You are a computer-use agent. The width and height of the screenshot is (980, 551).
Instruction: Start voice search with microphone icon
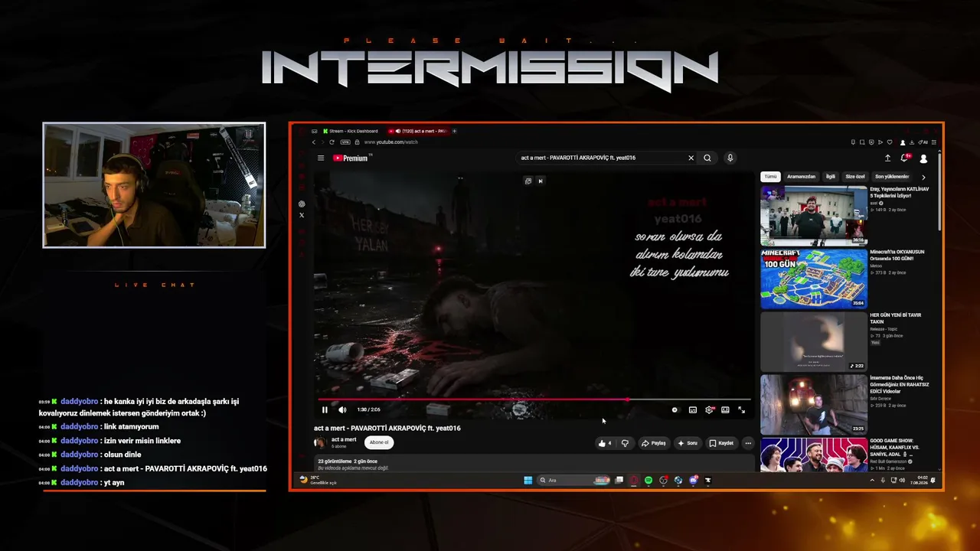pyautogui.click(x=730, y=158)
